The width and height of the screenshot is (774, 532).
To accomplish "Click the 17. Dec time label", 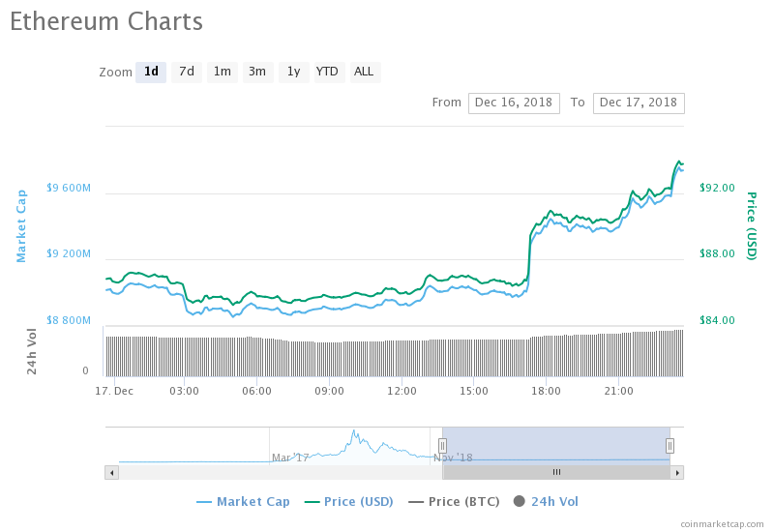I will (x=114, y=391).
